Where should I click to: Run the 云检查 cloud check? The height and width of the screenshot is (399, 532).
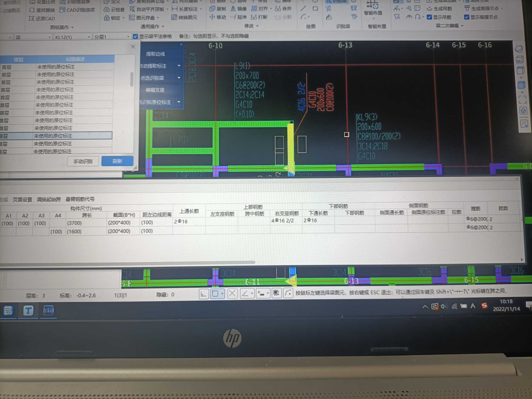tap(114, 10)
